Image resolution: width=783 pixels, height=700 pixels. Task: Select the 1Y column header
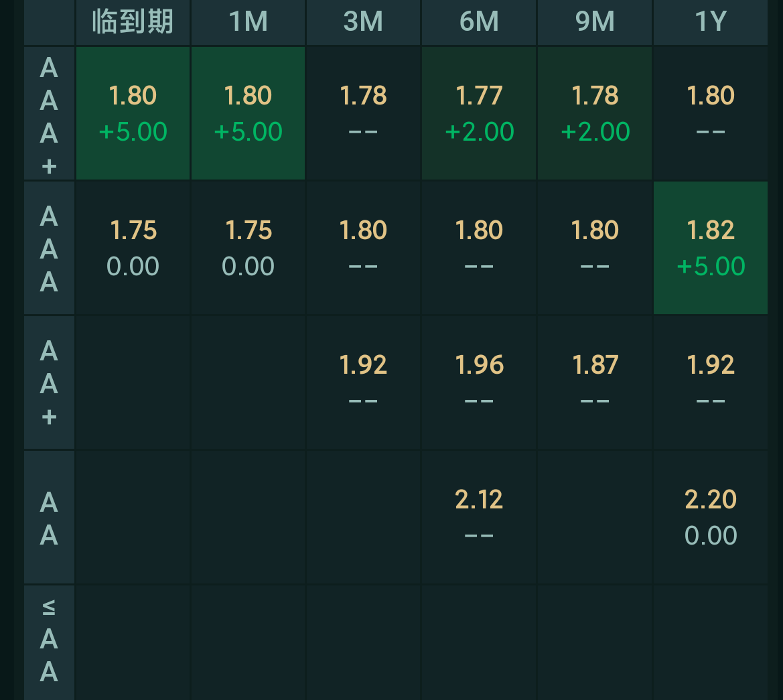710,21
